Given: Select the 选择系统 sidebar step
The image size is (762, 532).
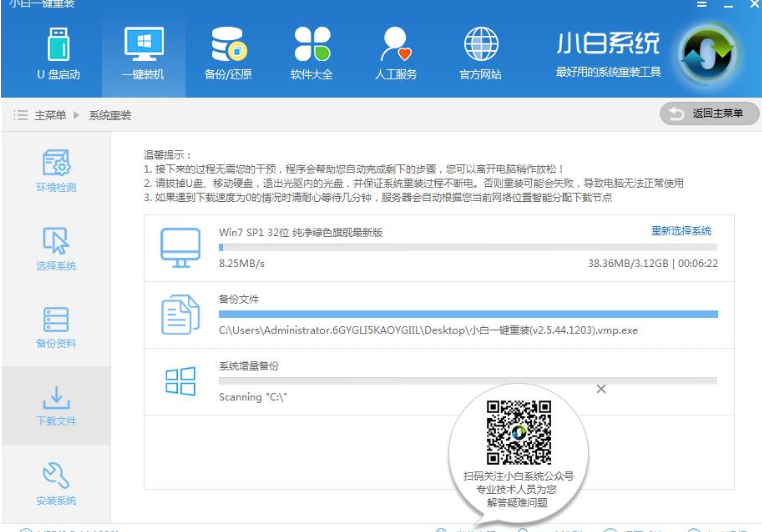Looking at the screenshot, I should pos(56,249).
